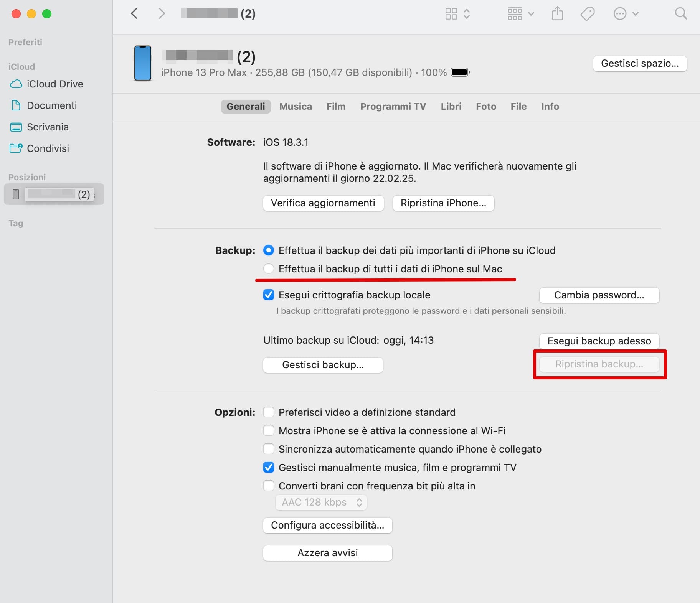Open the AAC 128 kbps dropdown
The height and width of the screenshot is (603, 700).
point(321,502)
